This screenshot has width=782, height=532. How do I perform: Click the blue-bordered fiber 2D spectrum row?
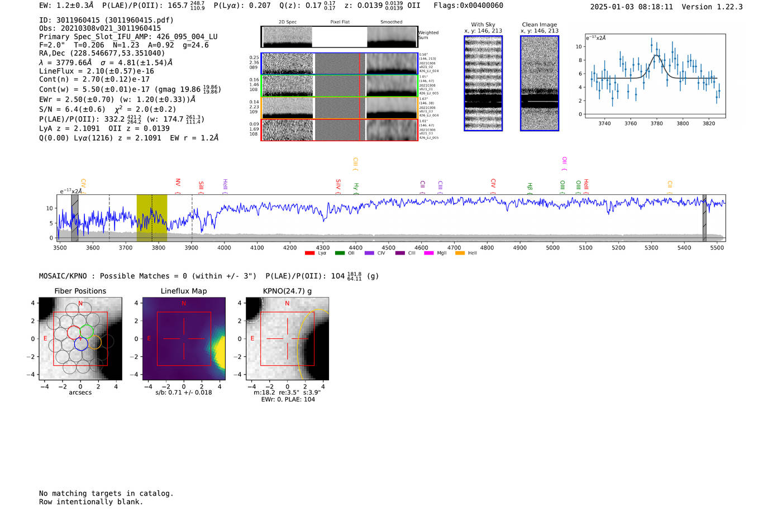point(340,64)
